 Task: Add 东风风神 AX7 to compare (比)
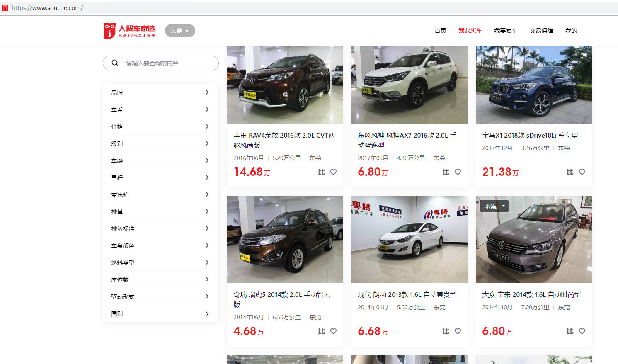click(x=446, y=172)
